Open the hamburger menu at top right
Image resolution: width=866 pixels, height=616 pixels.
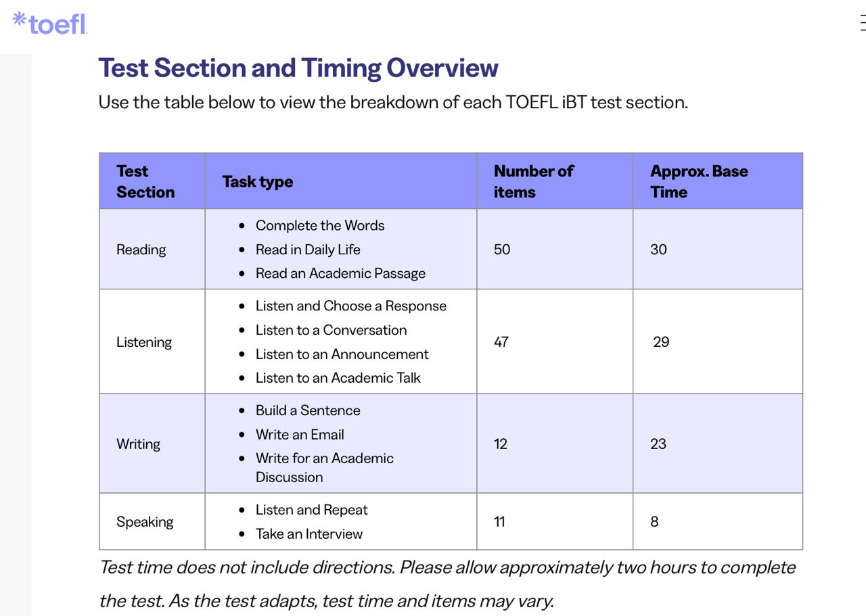tap(862, 22)
